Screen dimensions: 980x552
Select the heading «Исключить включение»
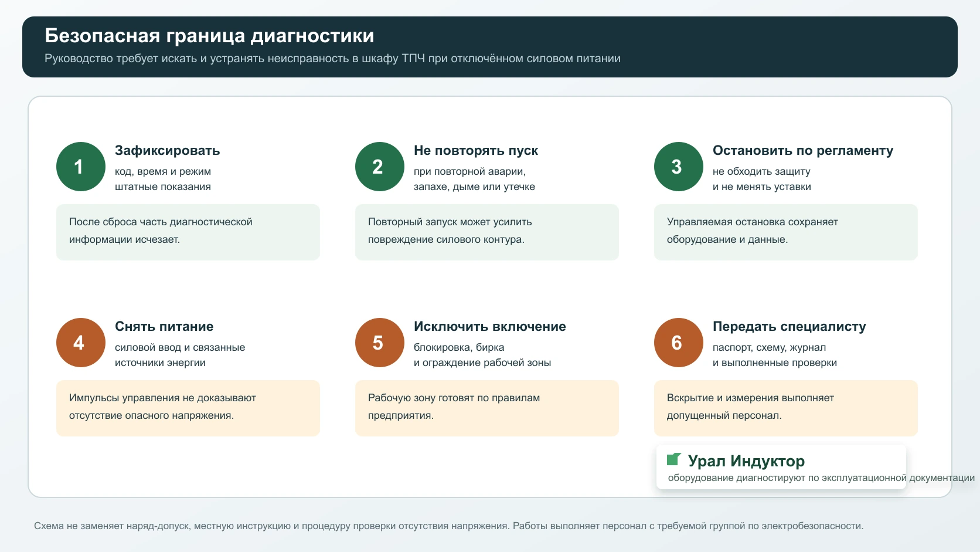[490, 326]
